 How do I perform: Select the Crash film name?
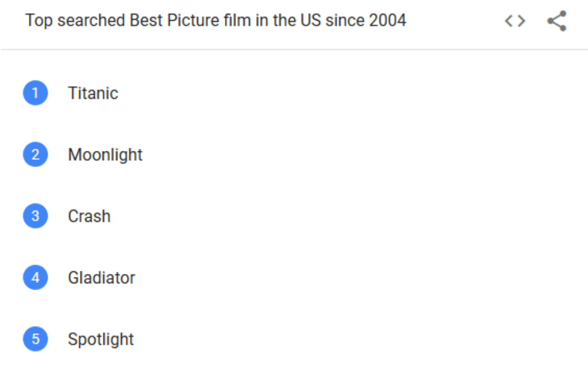(x=89, y=216)
